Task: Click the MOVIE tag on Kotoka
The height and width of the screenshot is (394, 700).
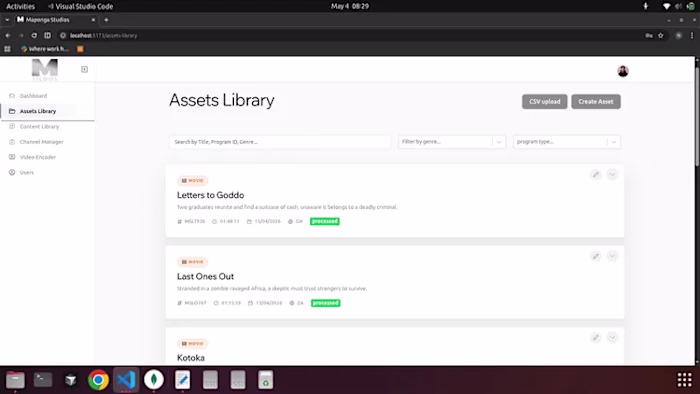Action: (x=192, y=344)
